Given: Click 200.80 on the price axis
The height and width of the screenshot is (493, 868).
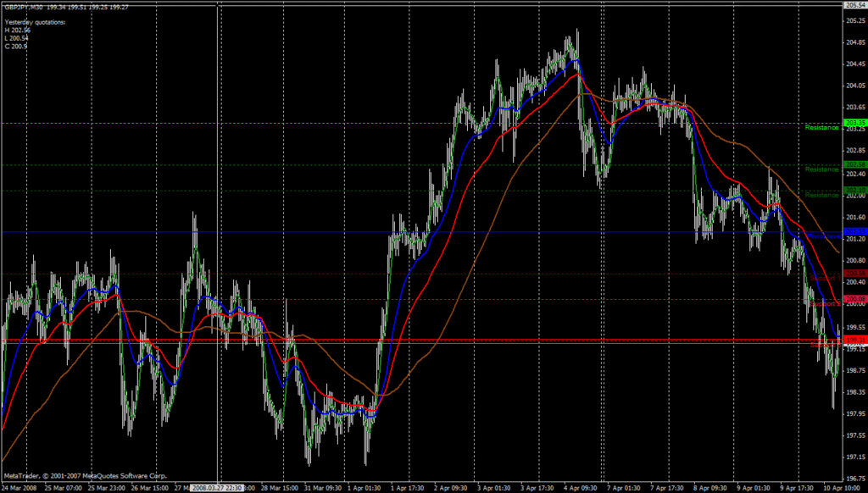Looking at the screenshot, I should point(856,261).
